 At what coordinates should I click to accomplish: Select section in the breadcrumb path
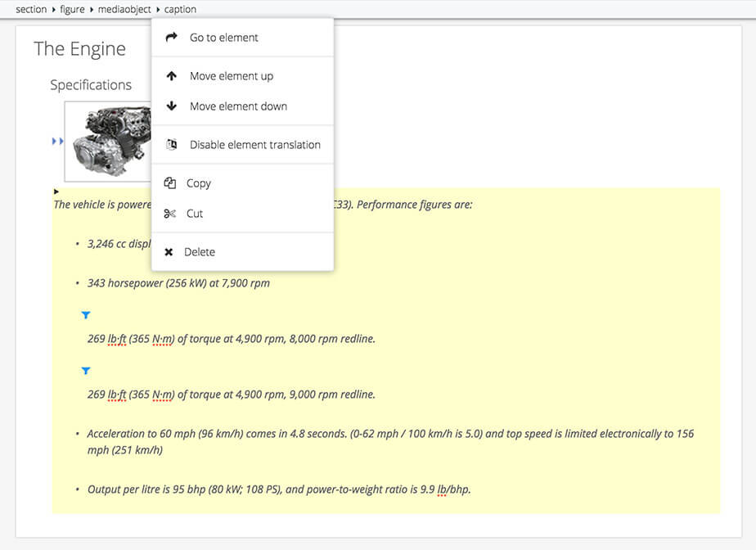coord(30,9)
